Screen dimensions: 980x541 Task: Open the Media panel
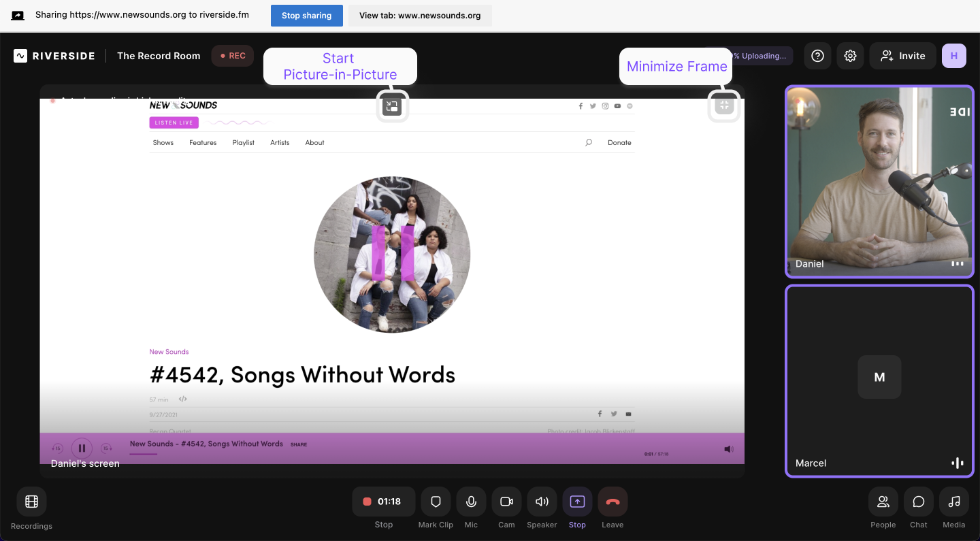point(954,502)
